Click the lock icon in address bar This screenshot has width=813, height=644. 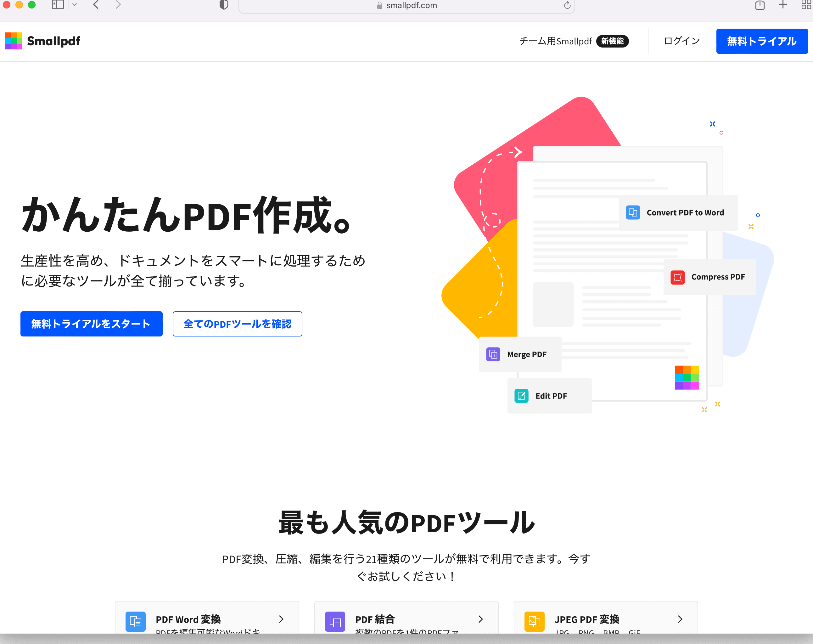(x=379, y=5)
